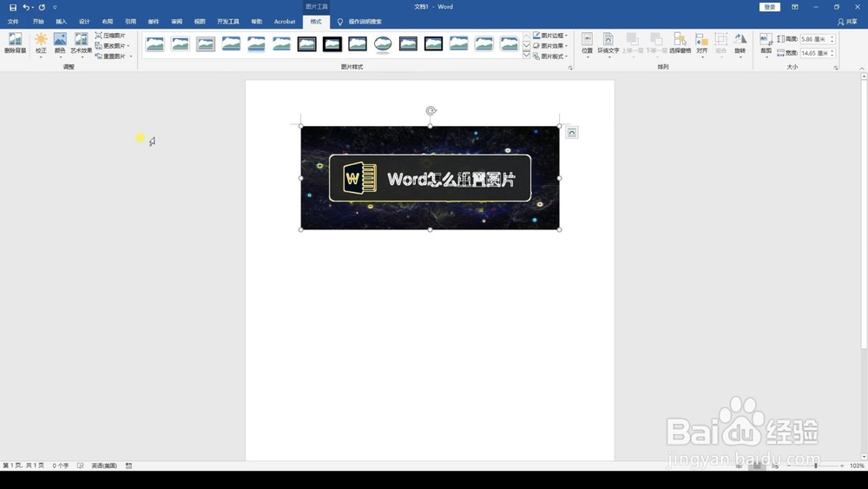Click Compress Pictures (压缩图片)
Image resolution: width=868 pixels, height=489 pixels.
click(x=110, y=36)
